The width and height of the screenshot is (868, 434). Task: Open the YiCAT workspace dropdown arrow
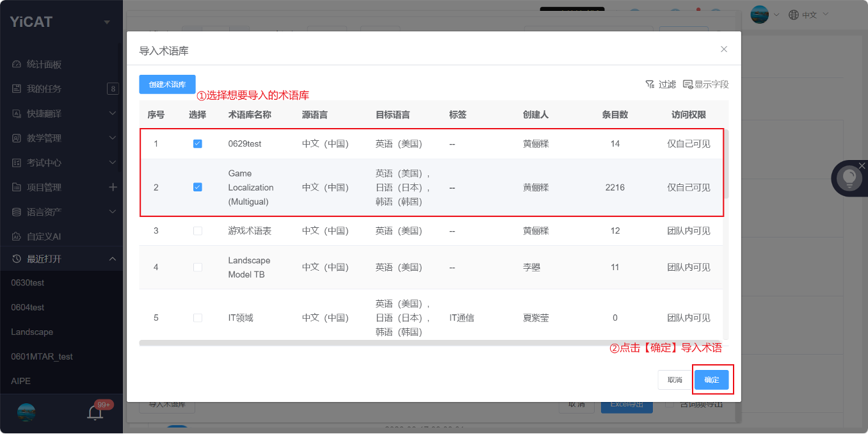(x=107, y=22)
